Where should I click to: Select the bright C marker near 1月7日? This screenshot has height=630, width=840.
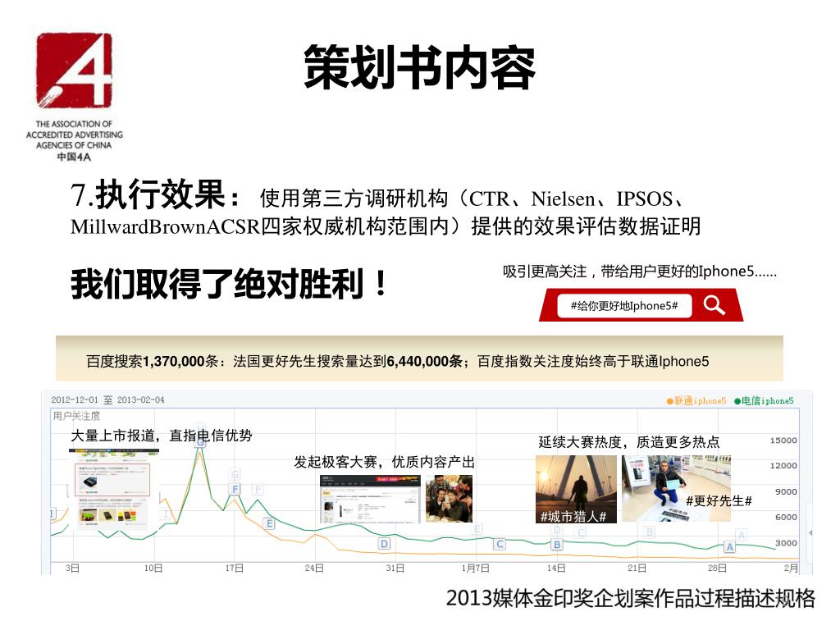click(x=500, y=544)
